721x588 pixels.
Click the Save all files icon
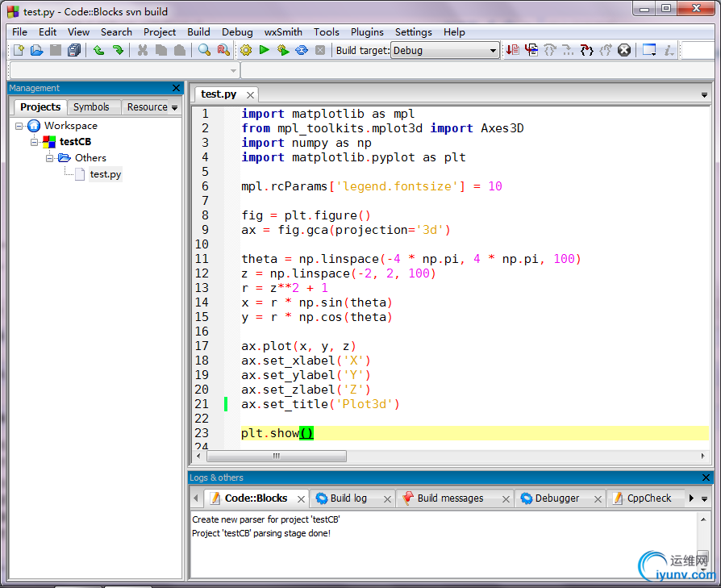click(x=74, y=50)
